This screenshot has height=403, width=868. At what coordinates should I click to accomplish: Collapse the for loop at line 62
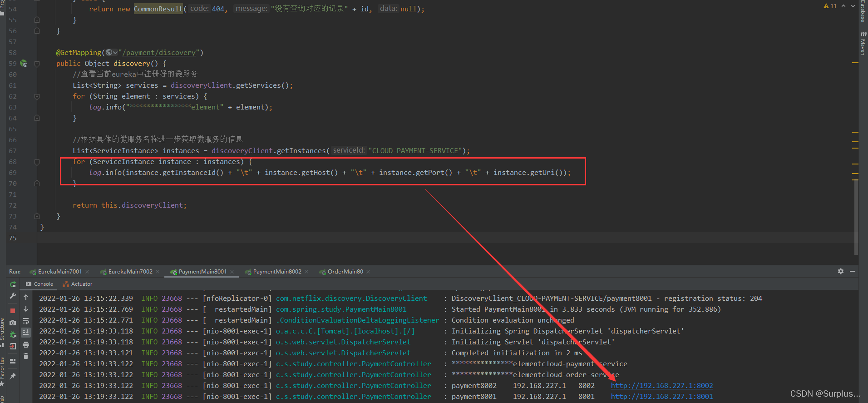(37, 96)
